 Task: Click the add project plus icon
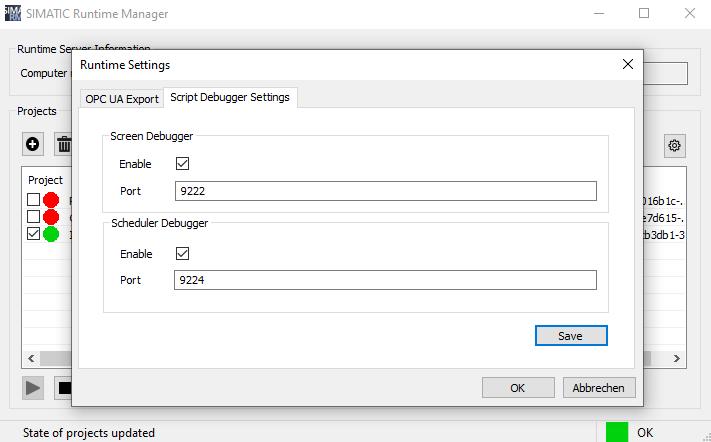(x=33, y=144)
